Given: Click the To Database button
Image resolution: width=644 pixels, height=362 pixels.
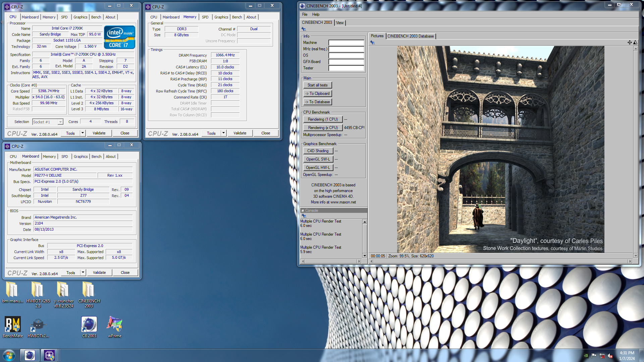Looking at the screenshot, I should coord(317,102).
